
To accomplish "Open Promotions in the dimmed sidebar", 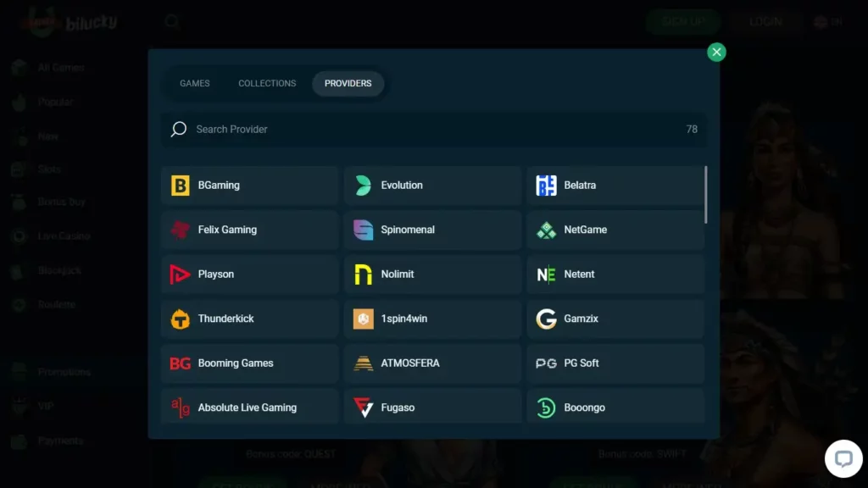I will [64, 373].
